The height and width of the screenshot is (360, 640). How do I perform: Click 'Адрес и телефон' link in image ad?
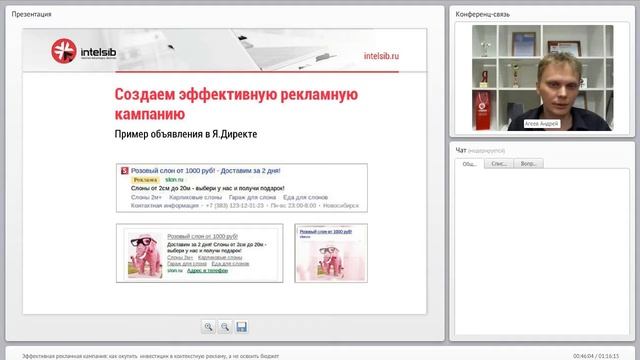(207, 270)
